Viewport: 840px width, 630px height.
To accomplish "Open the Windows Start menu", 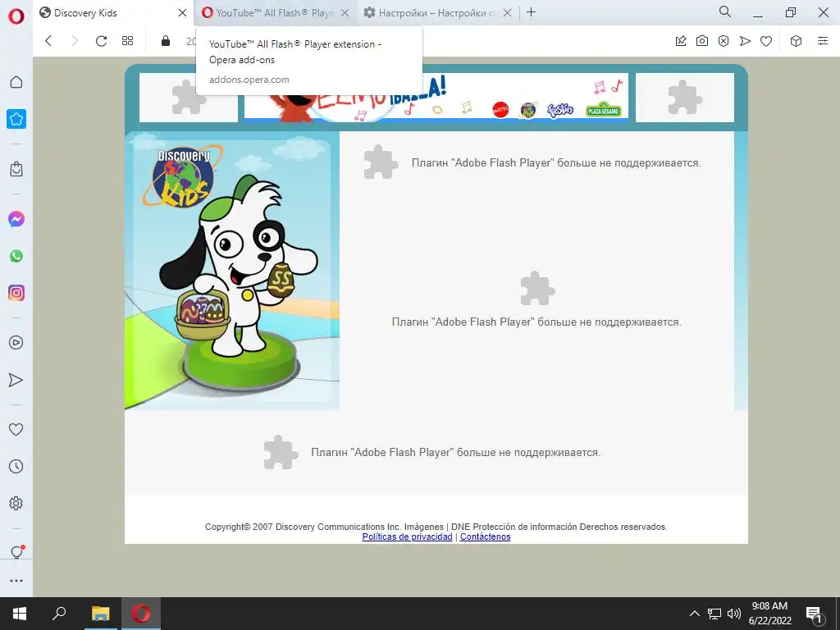I will 20,614.
